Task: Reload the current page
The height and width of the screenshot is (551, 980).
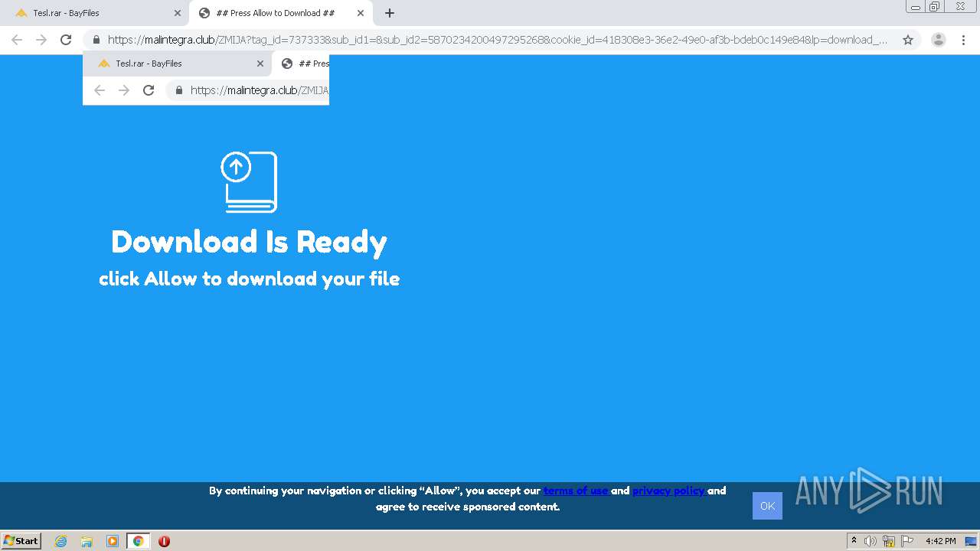Action: click(x=66, y=40)
